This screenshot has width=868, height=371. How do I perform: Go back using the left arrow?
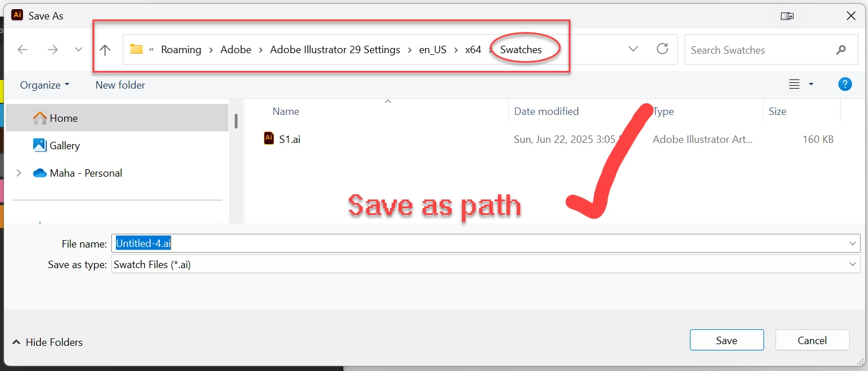click(x=23, y=50)
